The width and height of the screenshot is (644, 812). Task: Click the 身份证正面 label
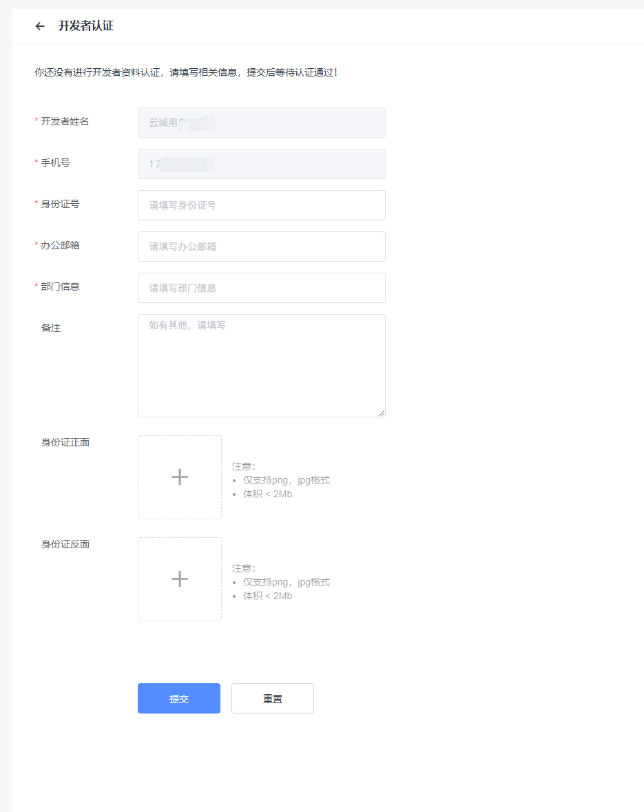65,442
